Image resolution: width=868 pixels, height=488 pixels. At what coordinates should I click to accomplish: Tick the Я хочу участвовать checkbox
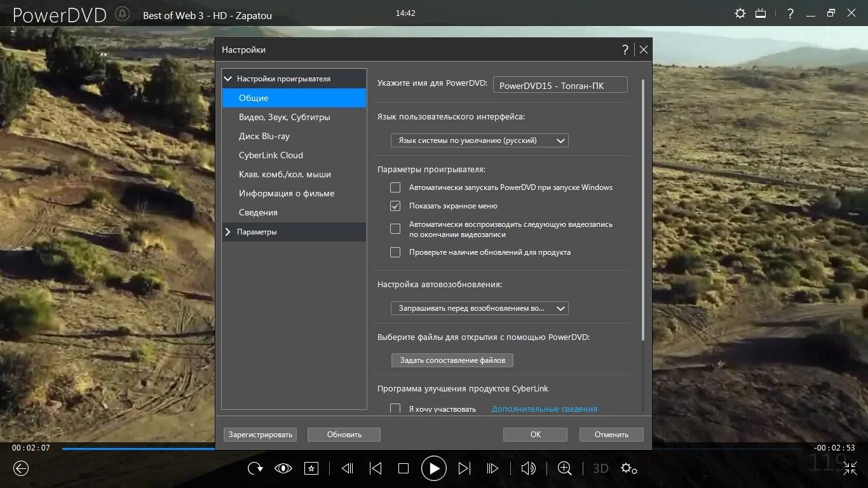(395, 409)
